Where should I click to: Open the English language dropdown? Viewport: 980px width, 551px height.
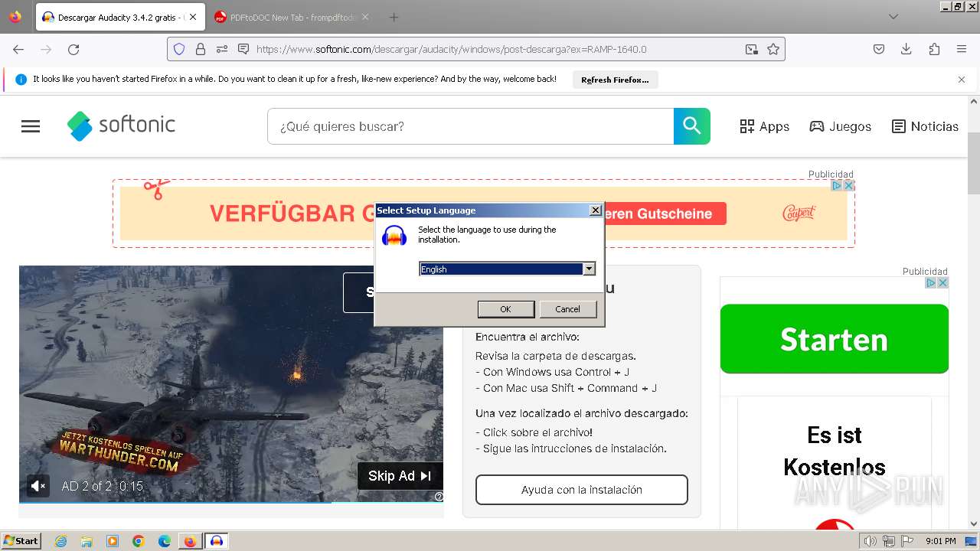(589, 269)
